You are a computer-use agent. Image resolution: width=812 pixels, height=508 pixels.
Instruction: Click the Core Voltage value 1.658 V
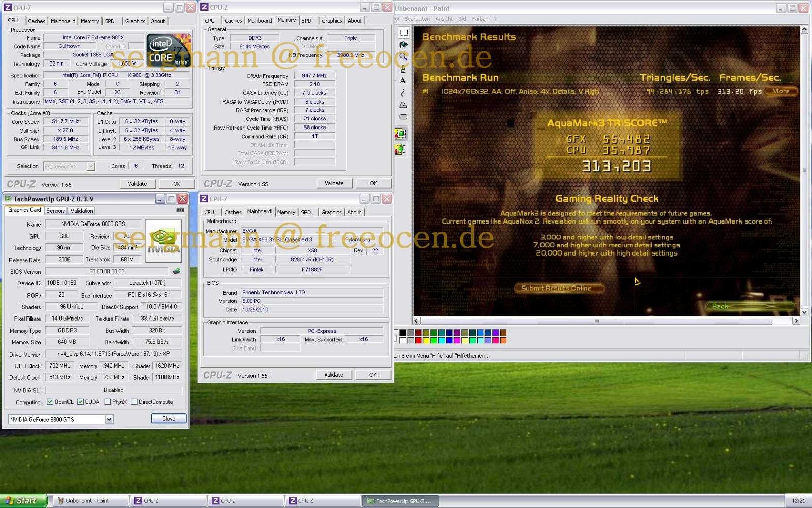(x=127, y=64)
